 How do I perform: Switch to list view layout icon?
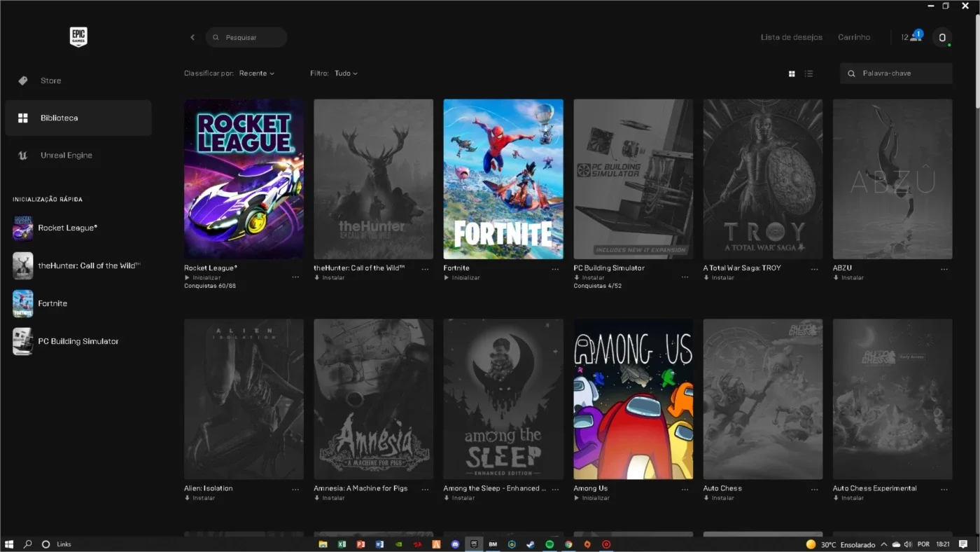click(x=808, y=74)
